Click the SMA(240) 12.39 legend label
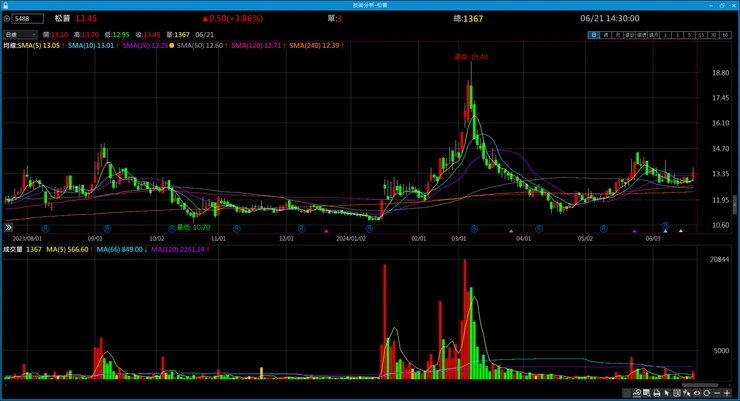 pos(314,46)
